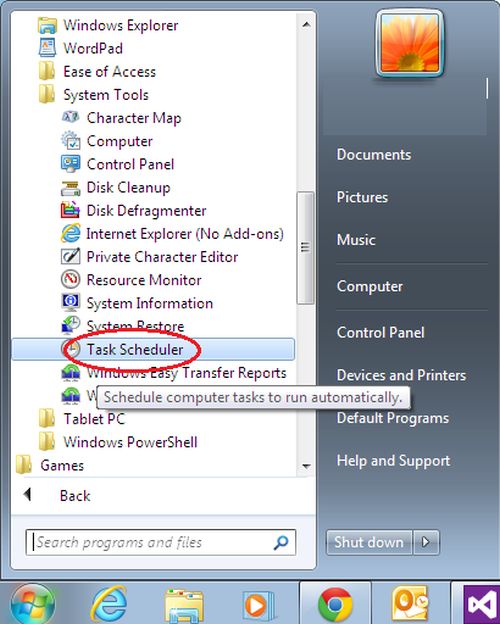Click the Task Scheduler clock icon
The image size is (500, 624).
point(71,349)
